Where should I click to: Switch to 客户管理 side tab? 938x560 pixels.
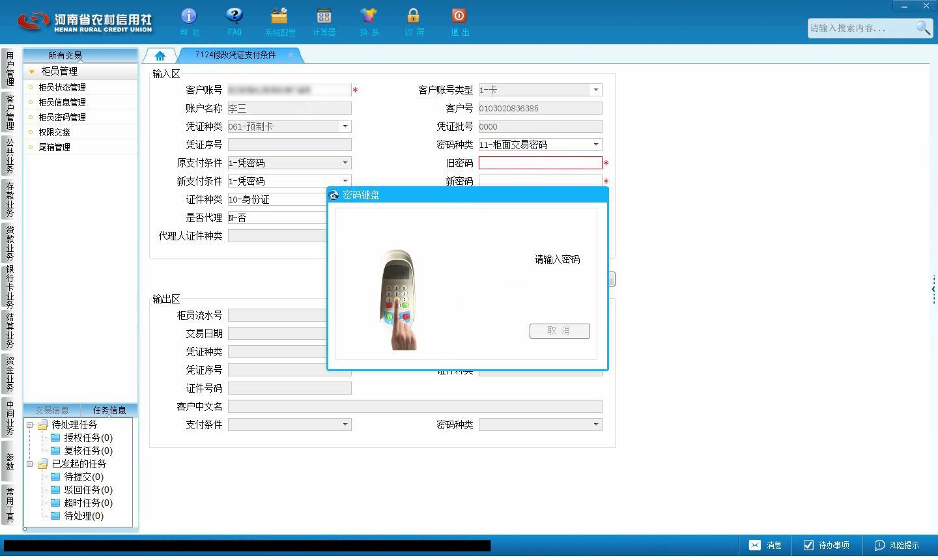point(9,112)
